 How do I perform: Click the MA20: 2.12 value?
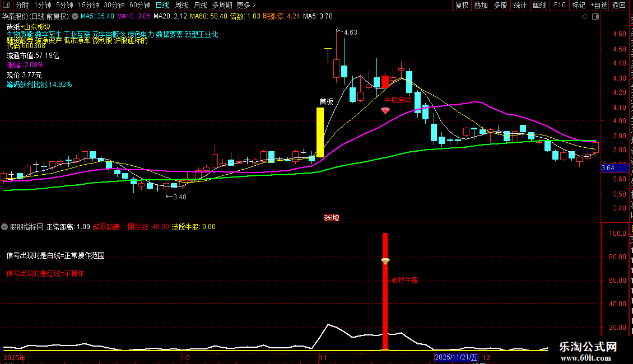coord(170,17)
